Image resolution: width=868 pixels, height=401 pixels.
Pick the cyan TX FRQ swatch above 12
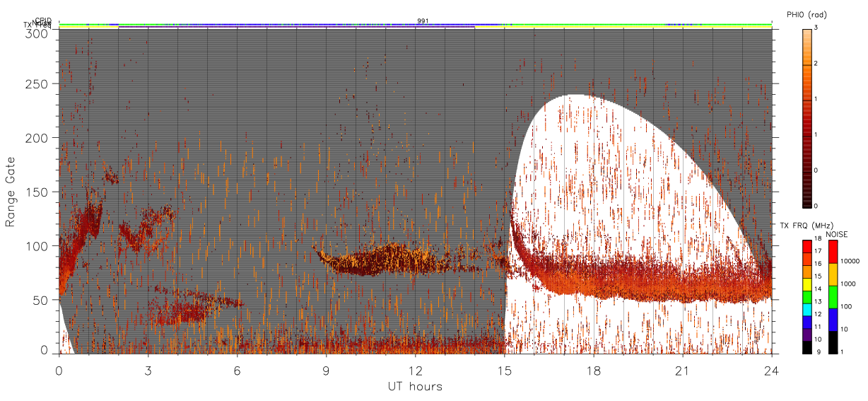[807, 310]
